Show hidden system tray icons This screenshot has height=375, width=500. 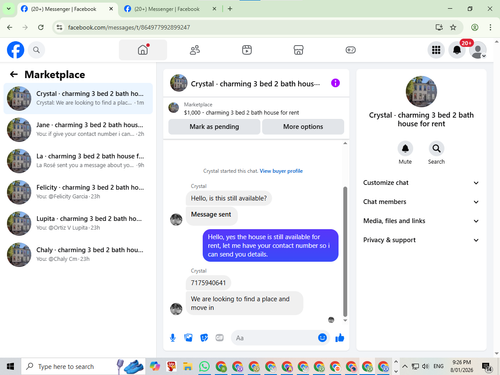tap(405, 366)
